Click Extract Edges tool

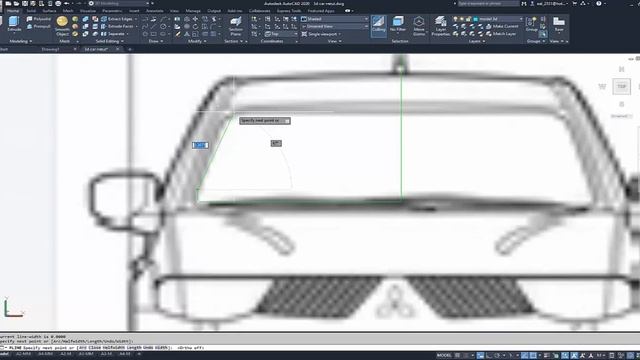point(117,19)
